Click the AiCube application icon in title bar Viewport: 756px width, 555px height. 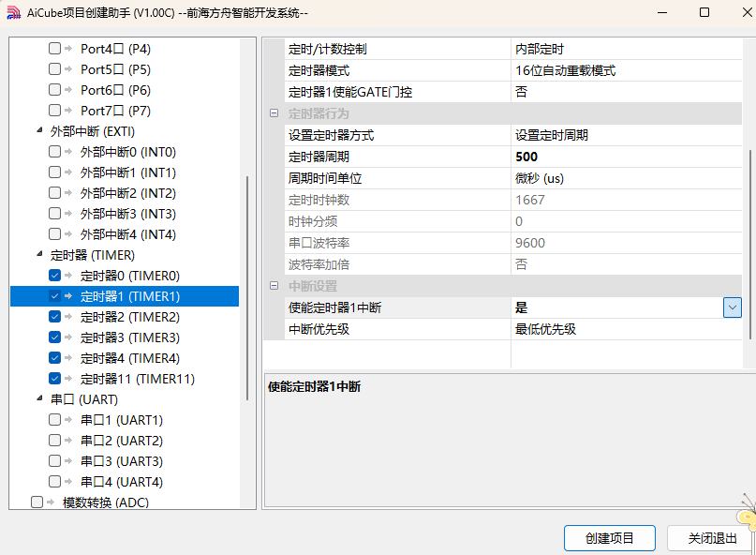[13, 12]
